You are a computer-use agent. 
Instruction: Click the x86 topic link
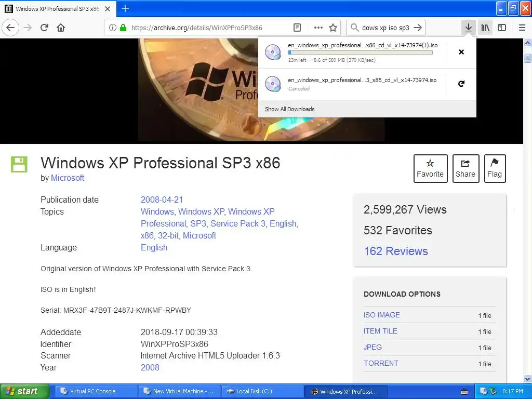[x=147, y=235]
